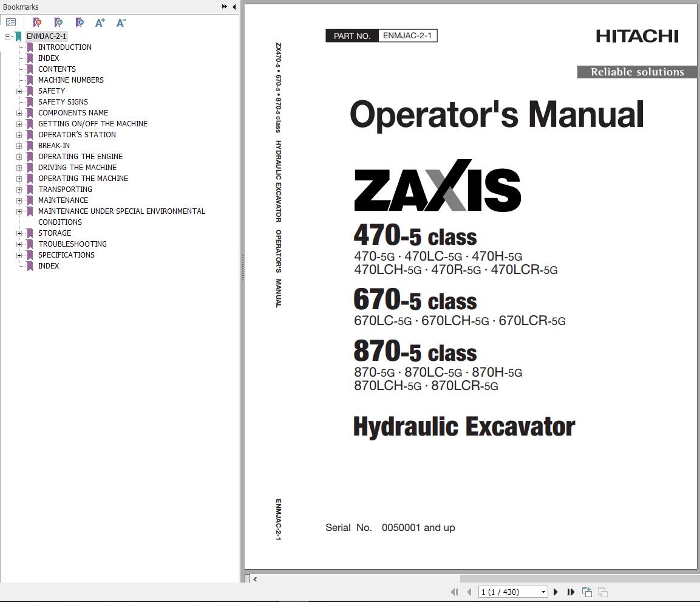The width and height of the screenshot is (700, 602).
Task: Open the first INDEX bookmark below INTRODUCTION
Action: point(48,58)
